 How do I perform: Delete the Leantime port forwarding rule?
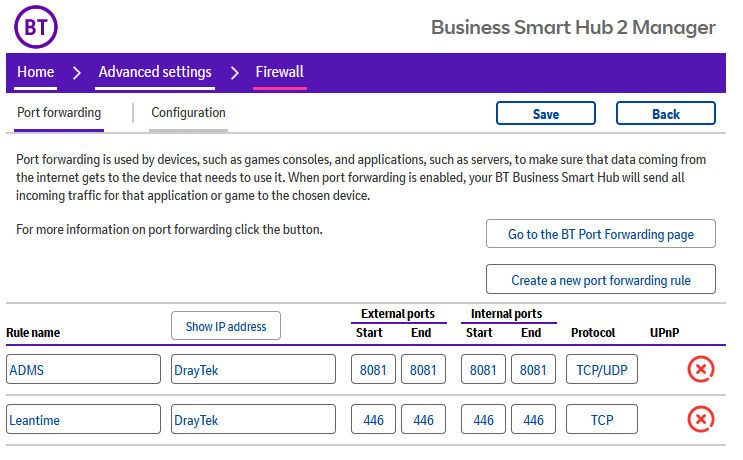[x=701, y=420]
